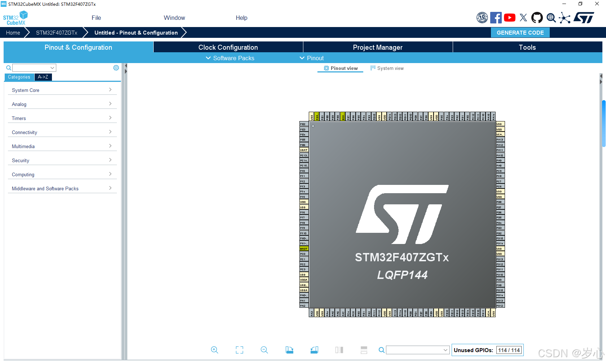Expand Middleware and Software Packs category
The width and height of the screenshot is (606, 364).
62,188
